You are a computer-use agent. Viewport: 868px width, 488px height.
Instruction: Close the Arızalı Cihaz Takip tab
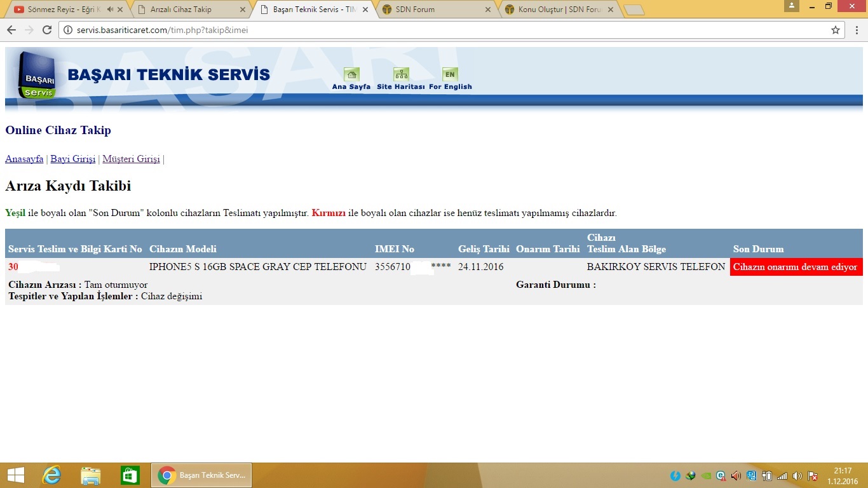tap(242, 10)
